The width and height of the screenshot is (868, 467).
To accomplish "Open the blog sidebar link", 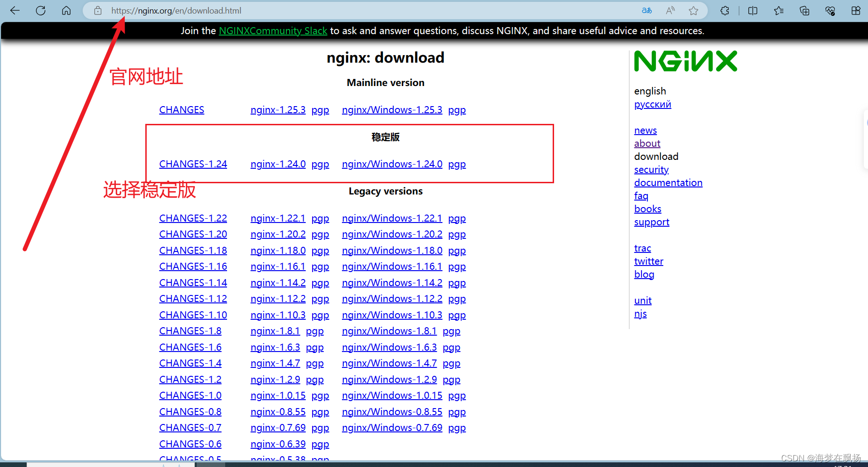I will (x=644, y=274).
